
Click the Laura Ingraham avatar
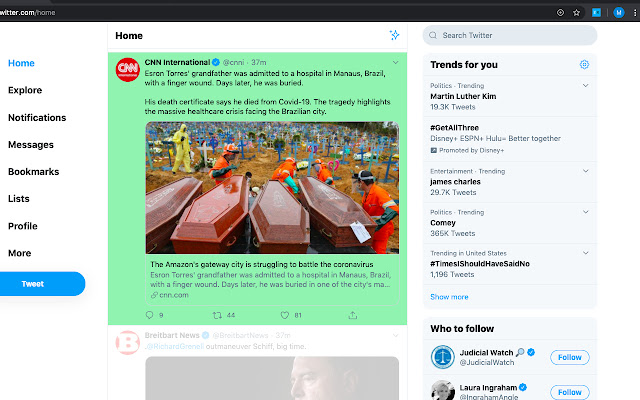443,391
